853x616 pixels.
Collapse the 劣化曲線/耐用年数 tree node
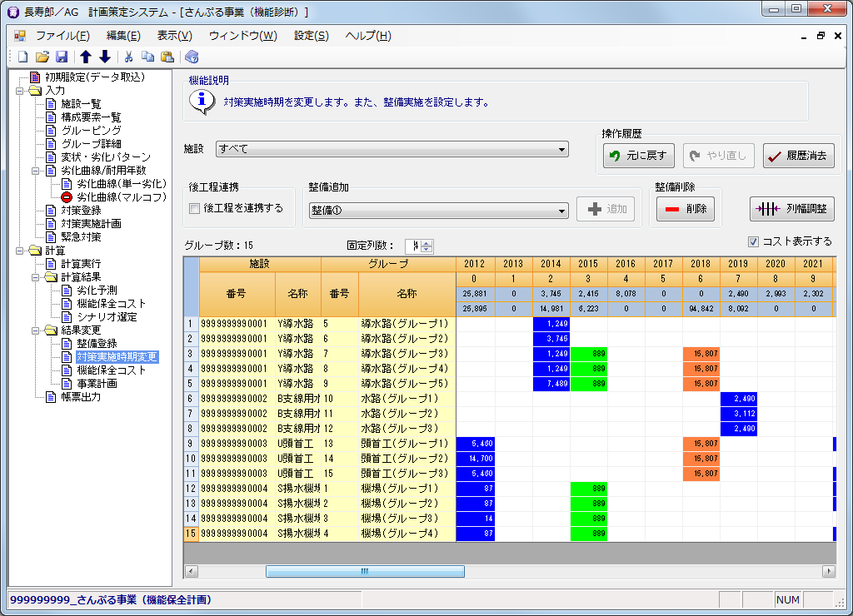click(x=35, y=171)
